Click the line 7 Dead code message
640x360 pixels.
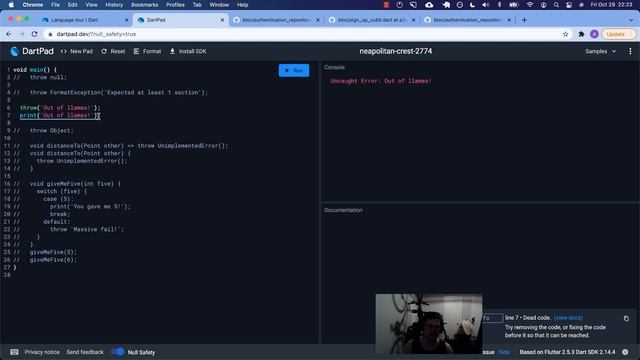528,318
